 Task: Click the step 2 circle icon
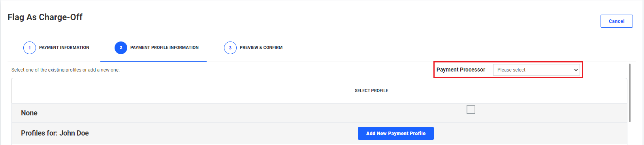[x=121, y=48]
